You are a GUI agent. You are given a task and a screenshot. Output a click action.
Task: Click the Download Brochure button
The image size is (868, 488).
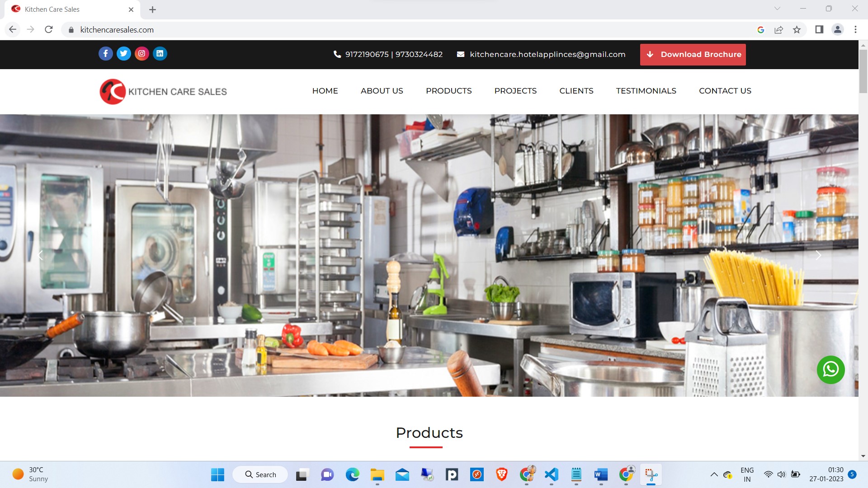coord(693,54)
